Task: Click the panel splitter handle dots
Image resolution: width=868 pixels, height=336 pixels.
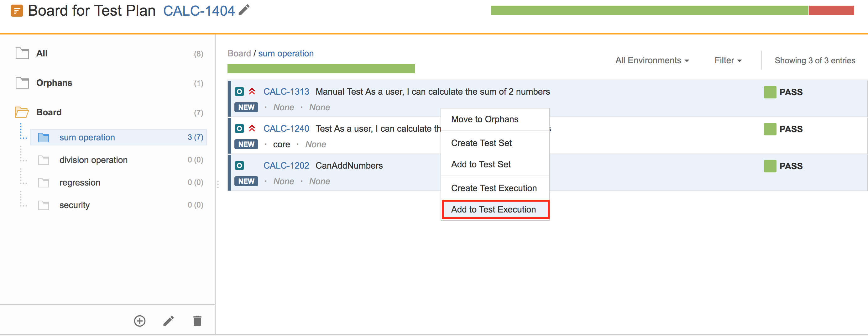Action: 218,185
